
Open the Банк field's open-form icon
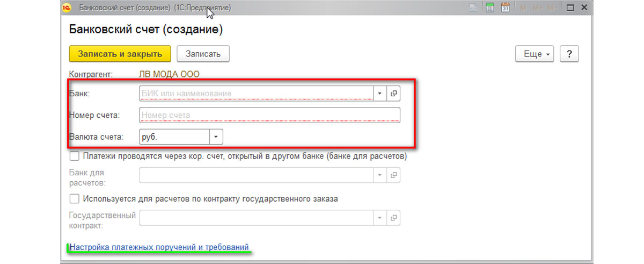(x=393, y=93)
